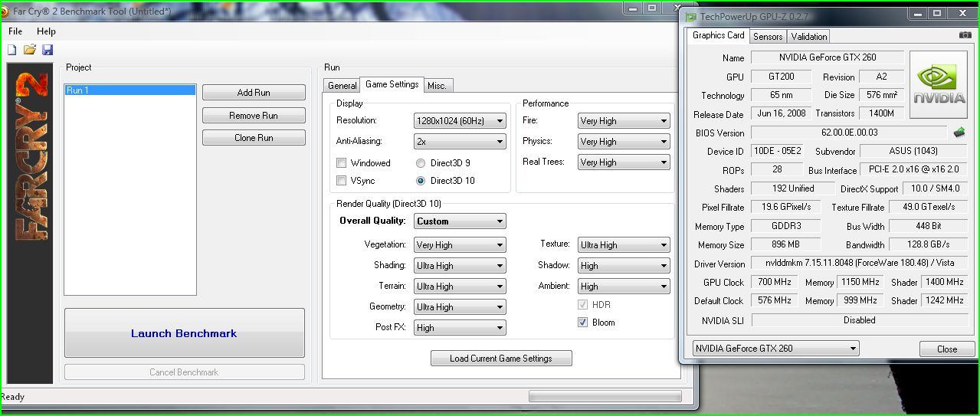Enable the Windowed checkbox
Image resolution: width=980 pixels, height=416 pixels.
pyautogui.click(x=342, y=163)
